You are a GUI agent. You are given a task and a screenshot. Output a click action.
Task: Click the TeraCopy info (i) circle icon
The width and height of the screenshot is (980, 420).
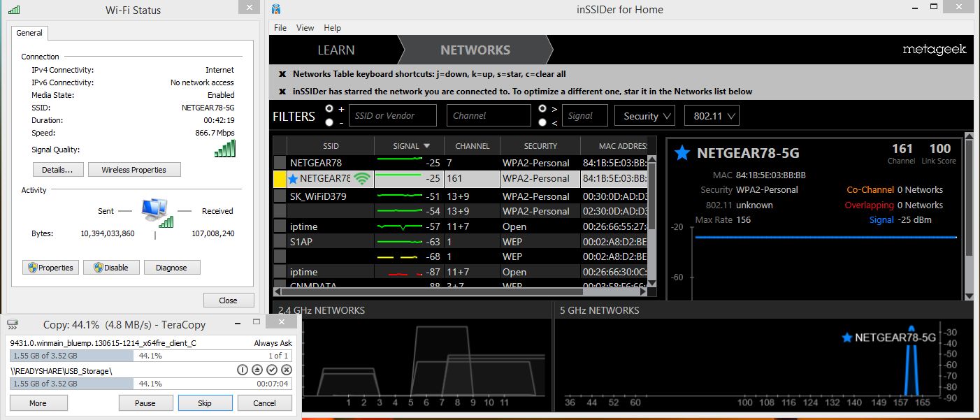[x=243, y=370]
